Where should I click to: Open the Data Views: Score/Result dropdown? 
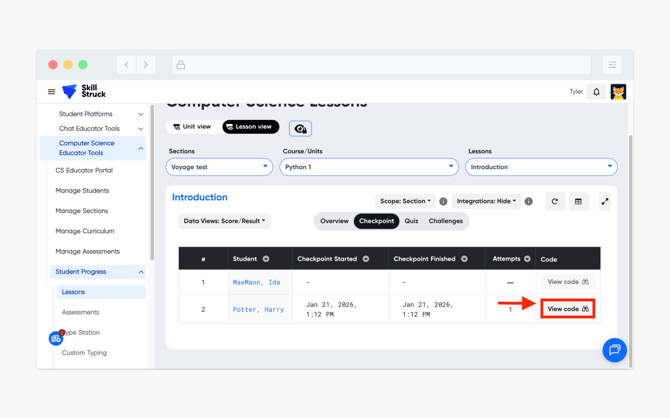224,221
